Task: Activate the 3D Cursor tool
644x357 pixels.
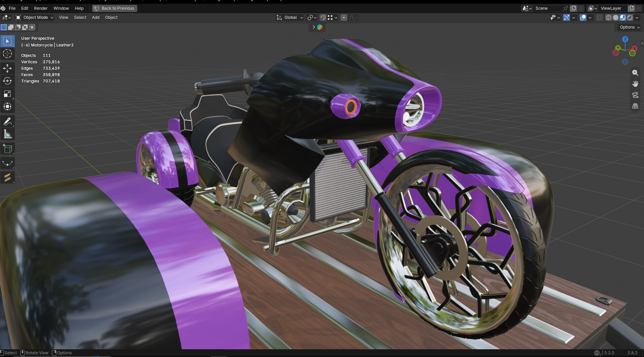Action: 7,54
